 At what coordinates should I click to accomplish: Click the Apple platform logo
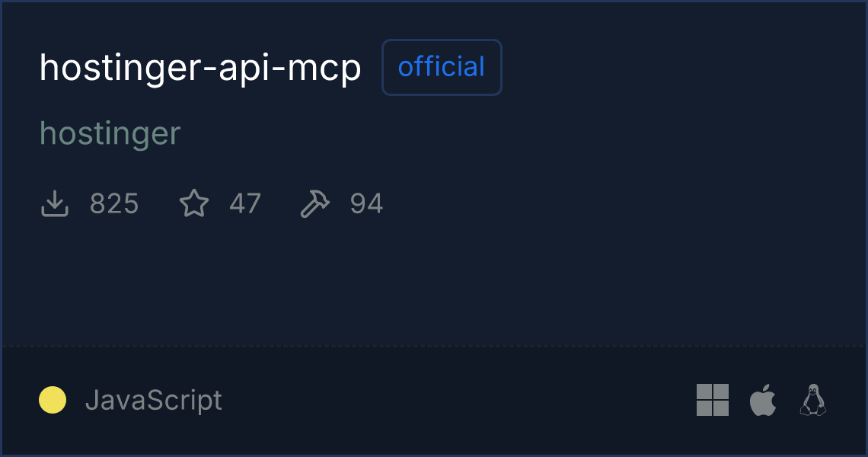pyautogui.click(x=763, y=400)
